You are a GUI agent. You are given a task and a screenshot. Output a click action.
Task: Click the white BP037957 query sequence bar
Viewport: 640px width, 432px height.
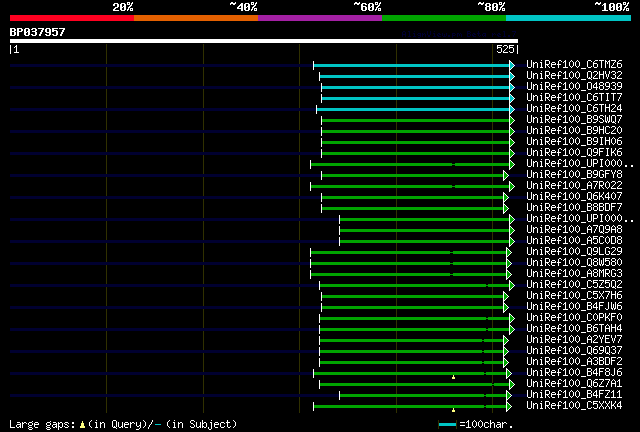[264, 41]
